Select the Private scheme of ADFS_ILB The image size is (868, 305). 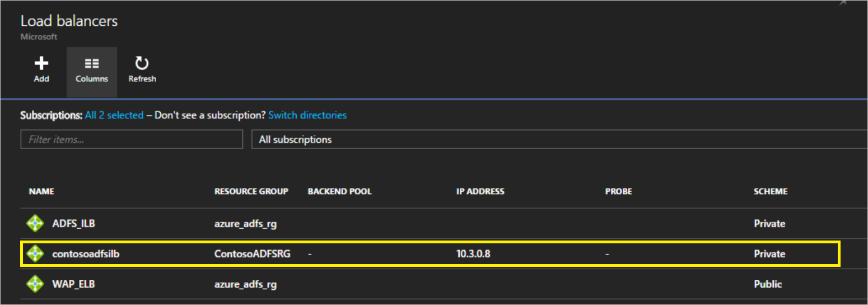[x=769, y=223]
